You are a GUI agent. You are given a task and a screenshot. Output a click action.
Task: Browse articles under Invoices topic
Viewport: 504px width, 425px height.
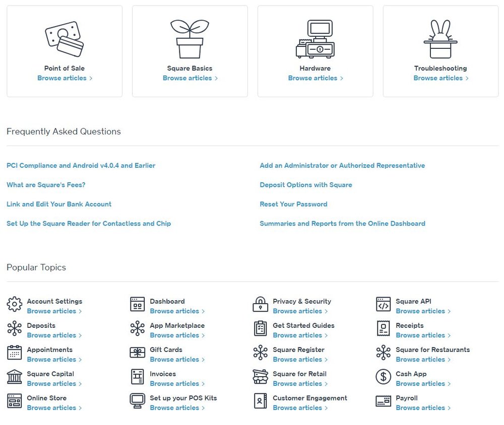pos(174,384)
